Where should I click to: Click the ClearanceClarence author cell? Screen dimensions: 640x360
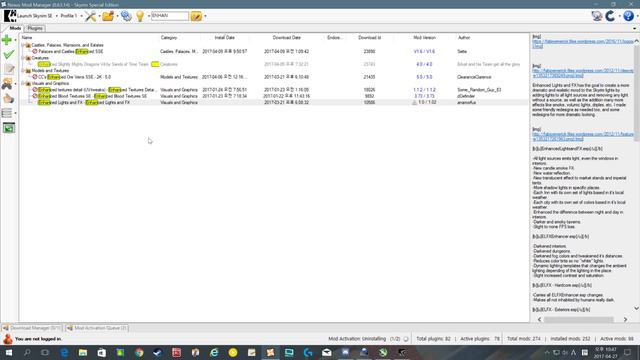click(474, 77)
